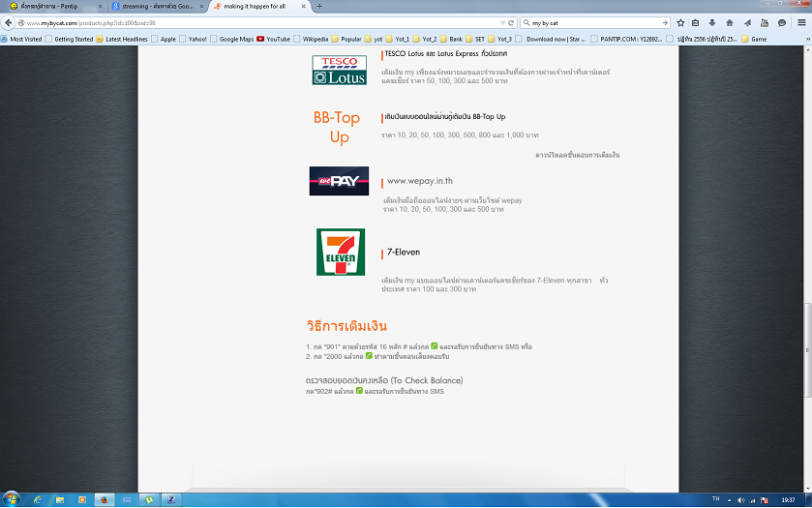
Task: Reload the page with the refresh icon
Action: 511,23
